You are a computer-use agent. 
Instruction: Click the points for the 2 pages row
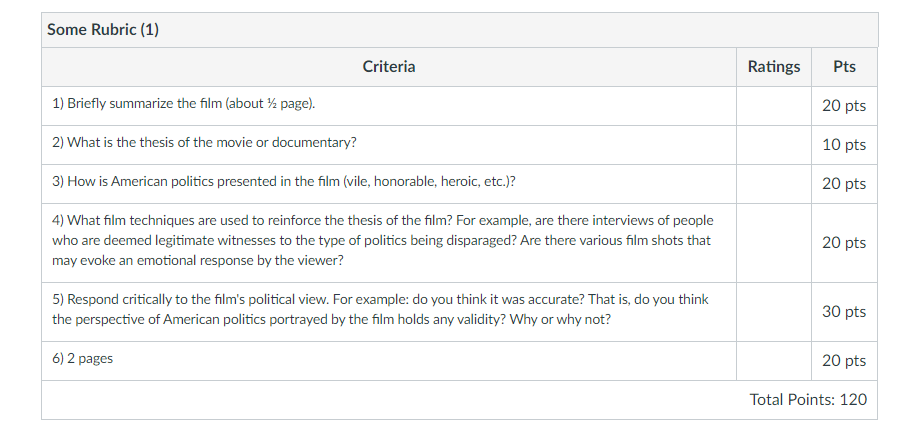pyautogui.click(x=844, y=360)
